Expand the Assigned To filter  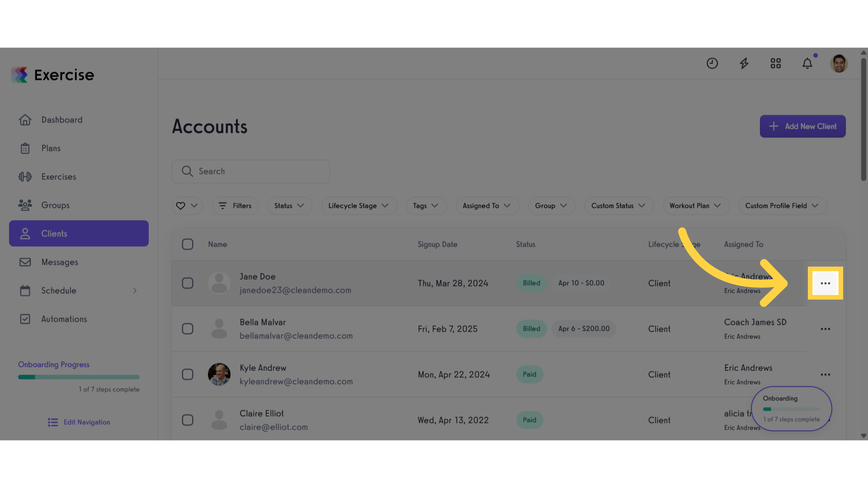487,206
